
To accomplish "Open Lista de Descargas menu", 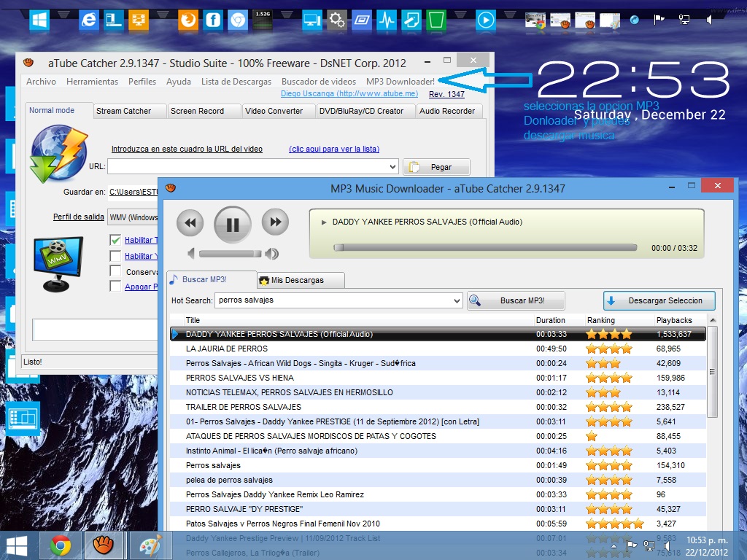I will click(236, 82).
